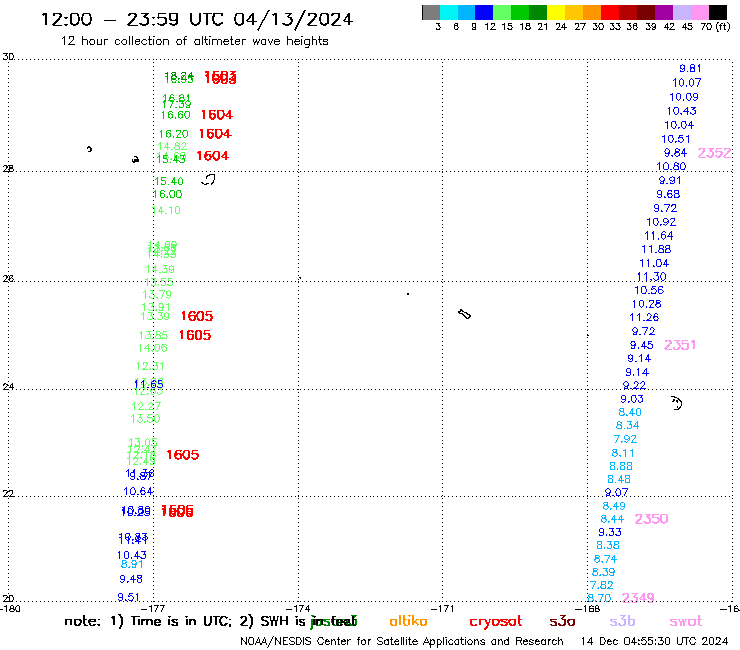The height and width of the screenshot is (650, 740).
Task: Select the yellow 24 ft legend color
Action: (556, 12)
